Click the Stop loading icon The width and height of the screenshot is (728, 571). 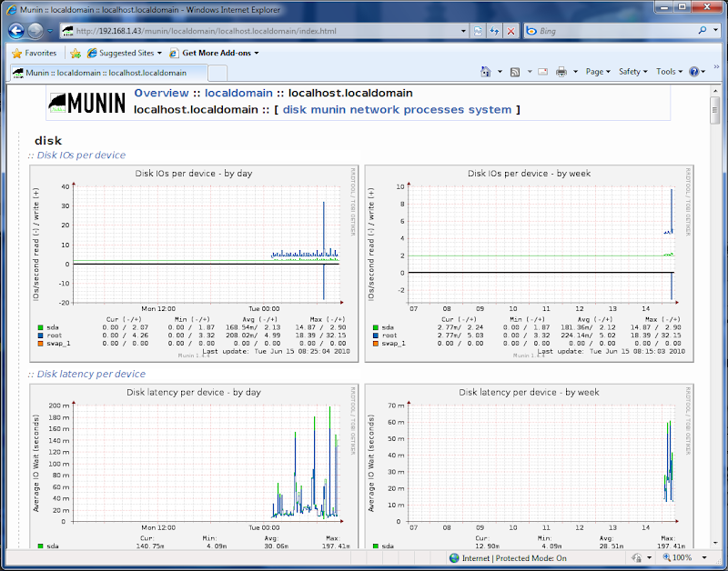(511, 31)
